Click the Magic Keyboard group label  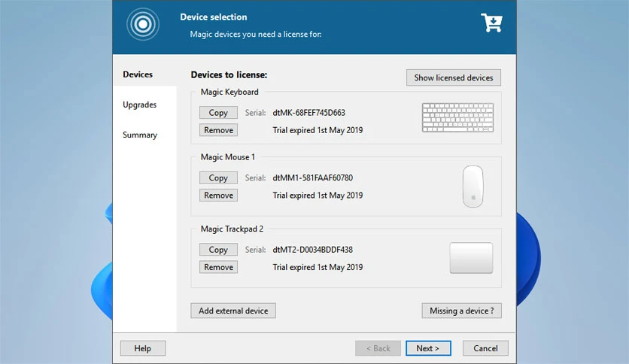(x=229, y=93)
